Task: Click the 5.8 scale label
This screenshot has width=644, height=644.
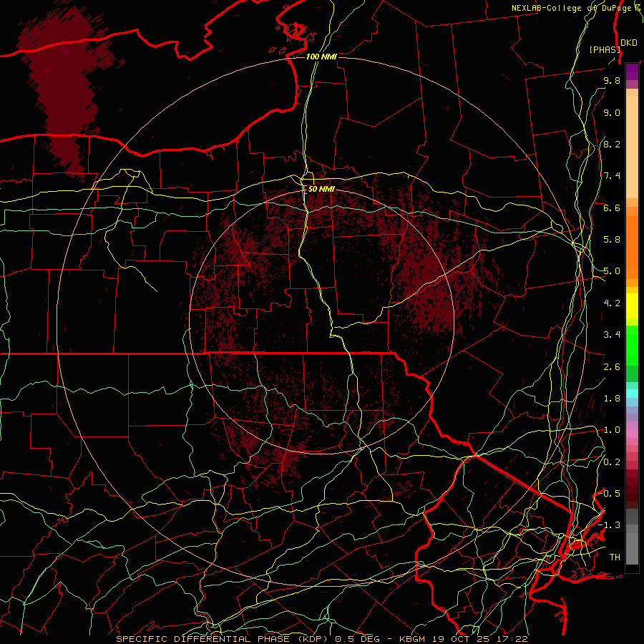Action: tap(612, 240)
